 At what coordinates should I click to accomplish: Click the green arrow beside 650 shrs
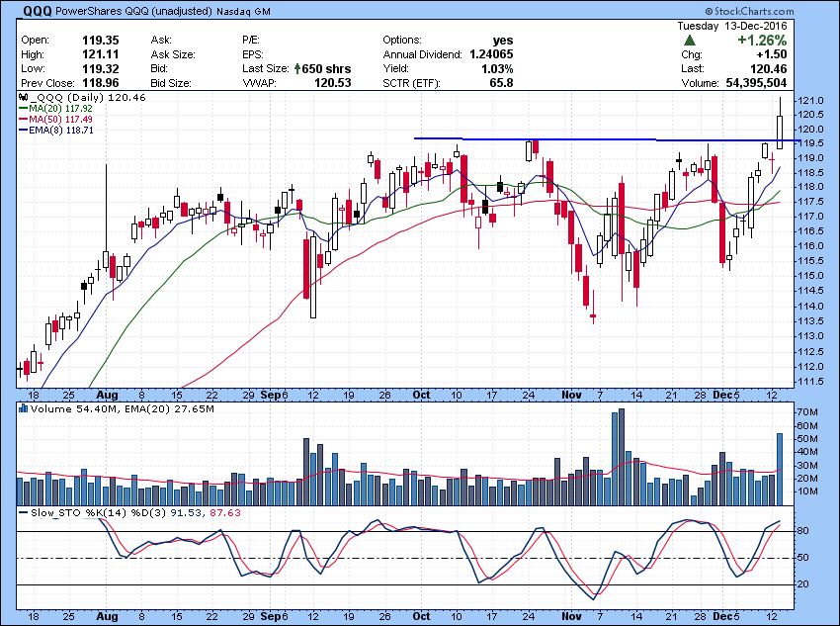296,68
